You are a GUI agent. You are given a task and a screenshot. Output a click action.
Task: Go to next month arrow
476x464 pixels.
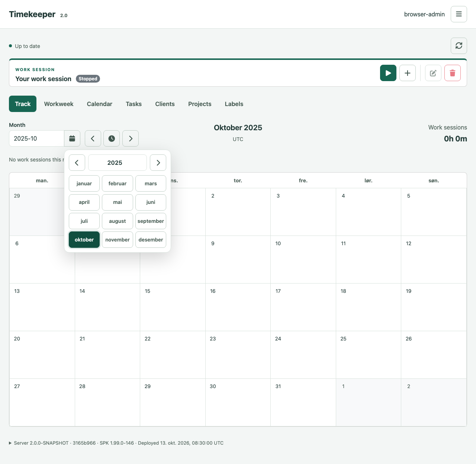(x=131, y=138)
